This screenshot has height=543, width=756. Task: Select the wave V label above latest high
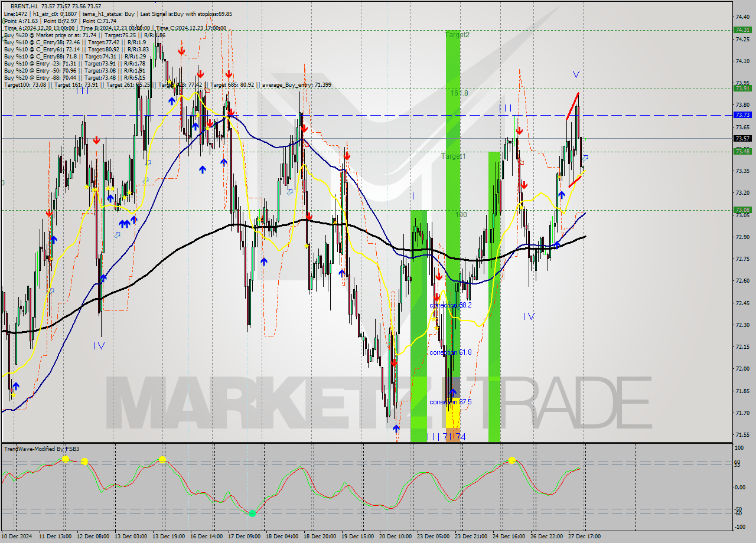576,74
